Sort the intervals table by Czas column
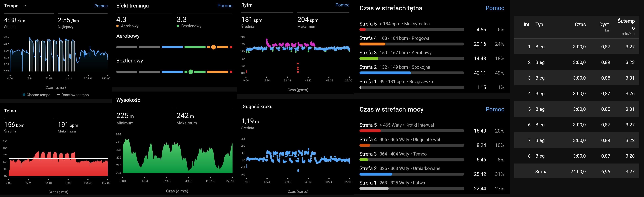The height and width of the screenshot is (197, 644). coord(580,24)
